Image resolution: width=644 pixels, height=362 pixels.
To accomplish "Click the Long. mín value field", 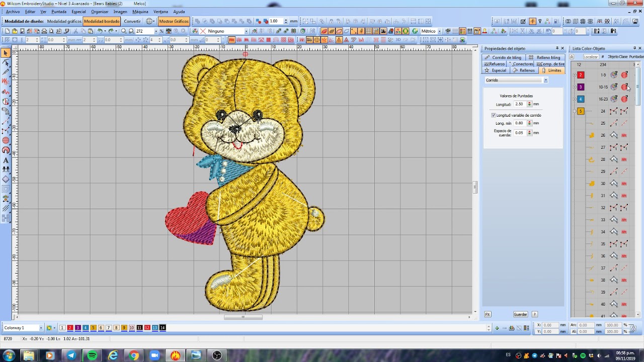I will coord(520,123).
